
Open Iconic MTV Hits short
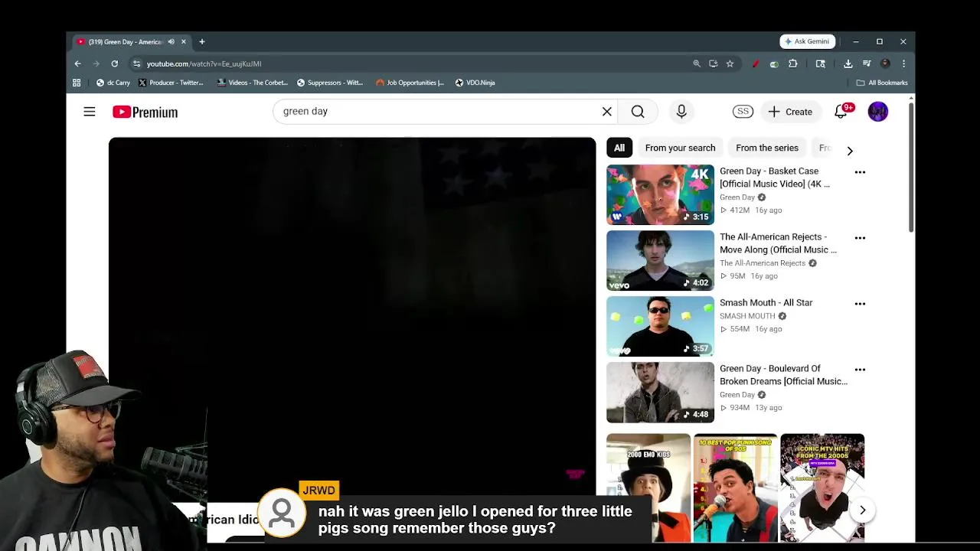[x=822, y=487]
